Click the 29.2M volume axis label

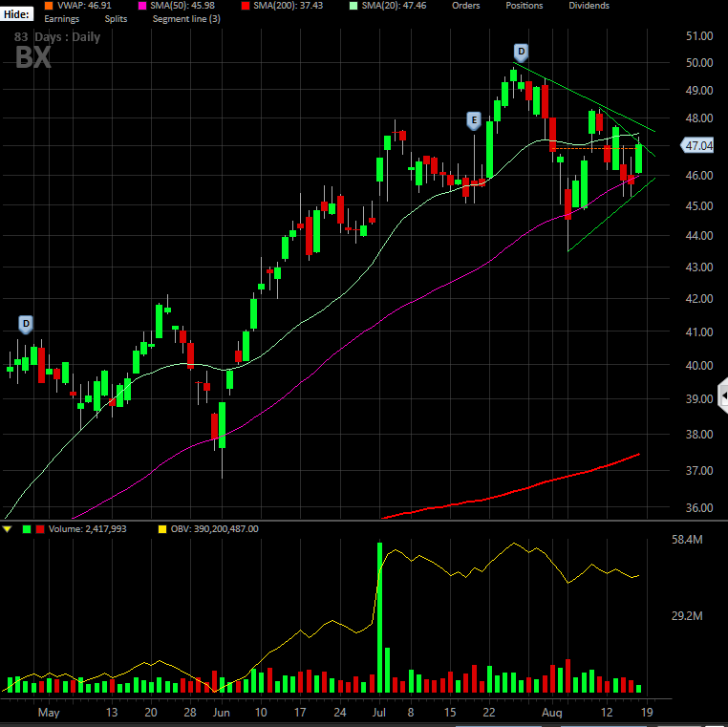687,615
